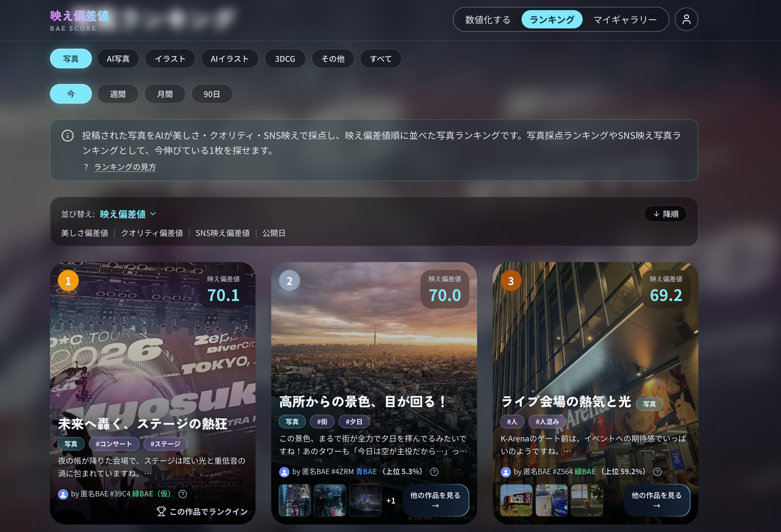The height and width of the screenshot is (532, 781).
Task: Click the #人混み tag
Action: (x=547, y=422)
